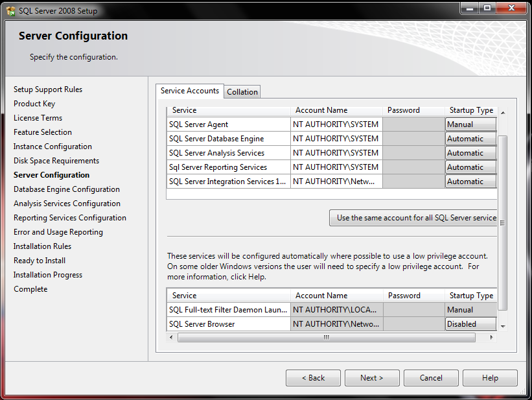
Task: Click the Next button
Action: pyautogui.click(x=372, y=378)
